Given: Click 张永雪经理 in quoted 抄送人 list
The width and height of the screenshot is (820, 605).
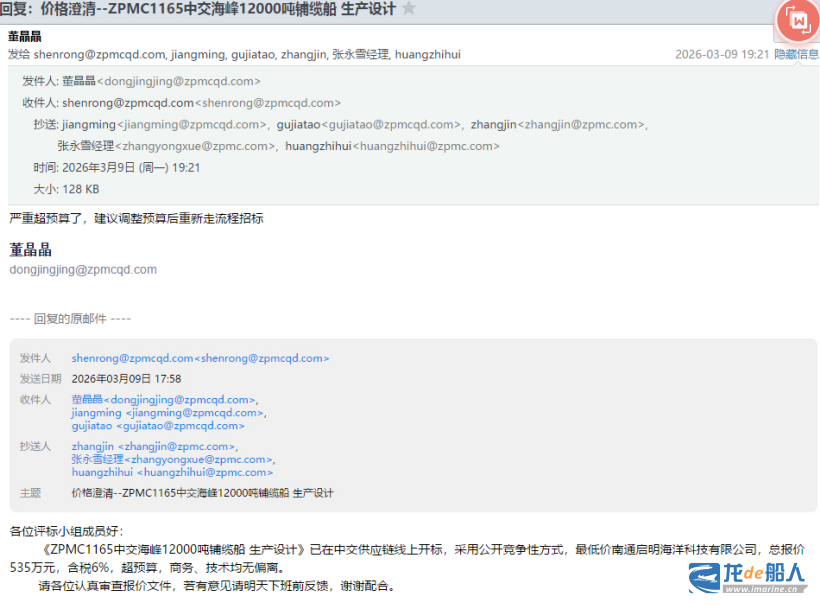Looking at the screenshot, I should click(170, 460).
